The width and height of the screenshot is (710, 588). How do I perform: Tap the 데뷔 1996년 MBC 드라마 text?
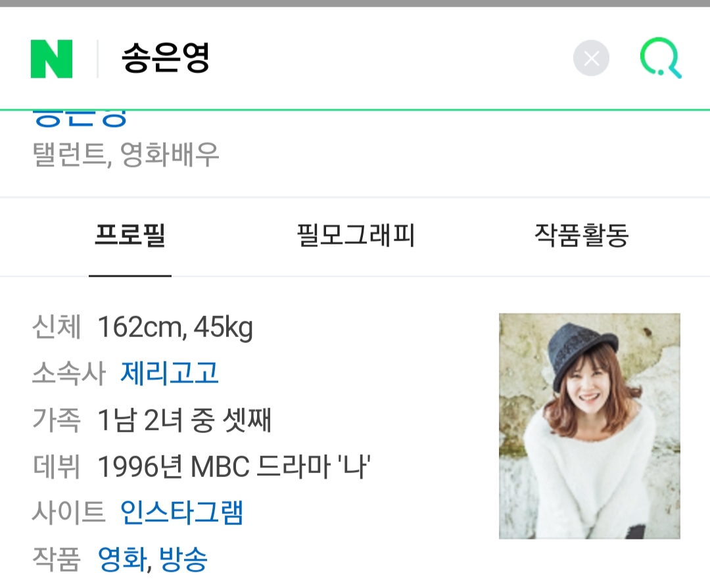pyautogui.click(x=202, y=466)
